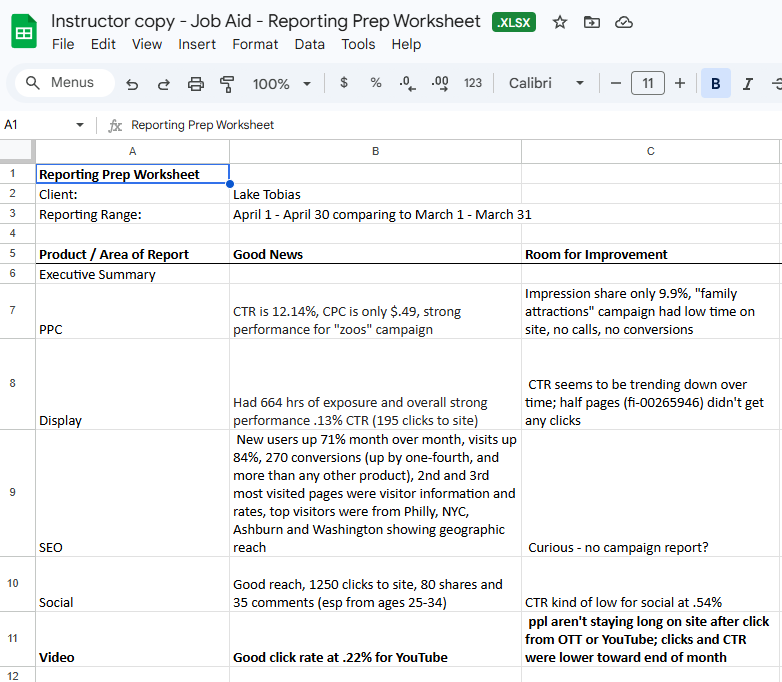Viewport: 782px width, 682px height.
Task: Redo the last undone action
Action: tap(164, 84)
